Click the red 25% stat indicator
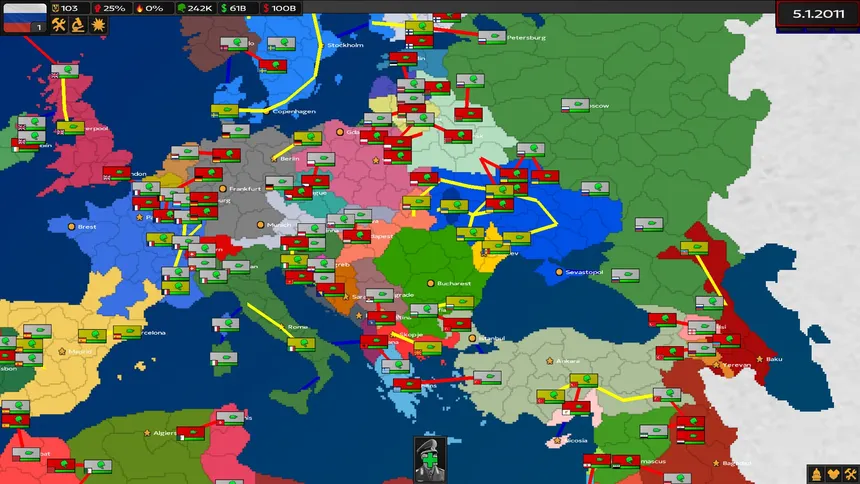This screenshot has height=484, width=860. point(109,8)
